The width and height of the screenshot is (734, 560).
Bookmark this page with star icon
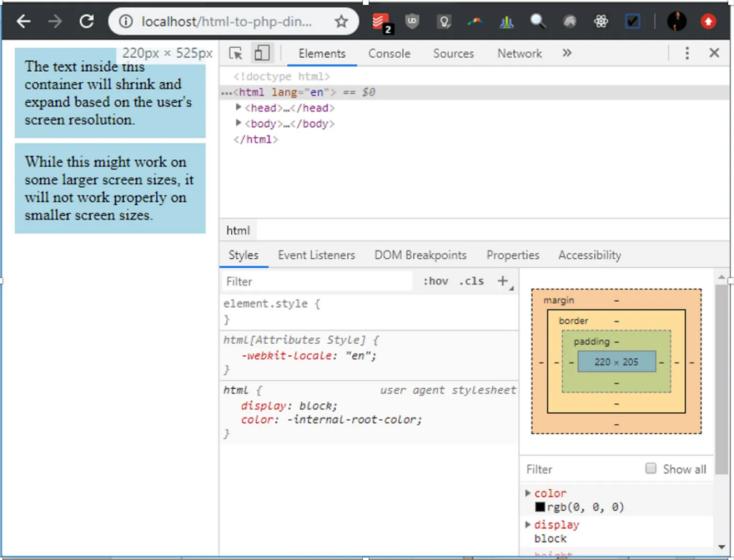(x=341, y=21)
